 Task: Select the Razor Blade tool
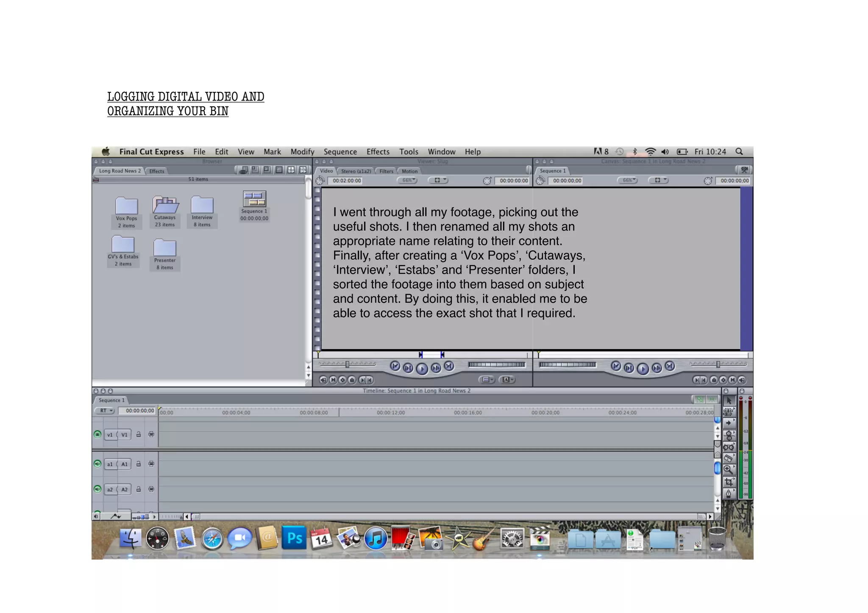click(728, 458)
